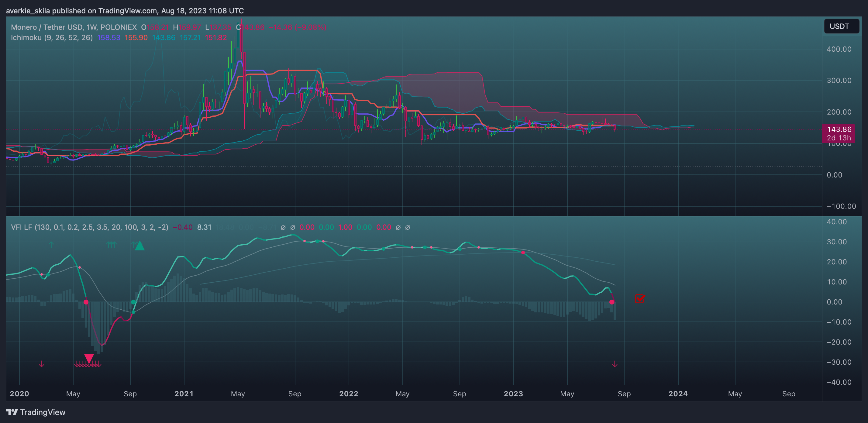
Task: Click the green dot at Sep 2020 zero cross
Action: tap(133, 302)
